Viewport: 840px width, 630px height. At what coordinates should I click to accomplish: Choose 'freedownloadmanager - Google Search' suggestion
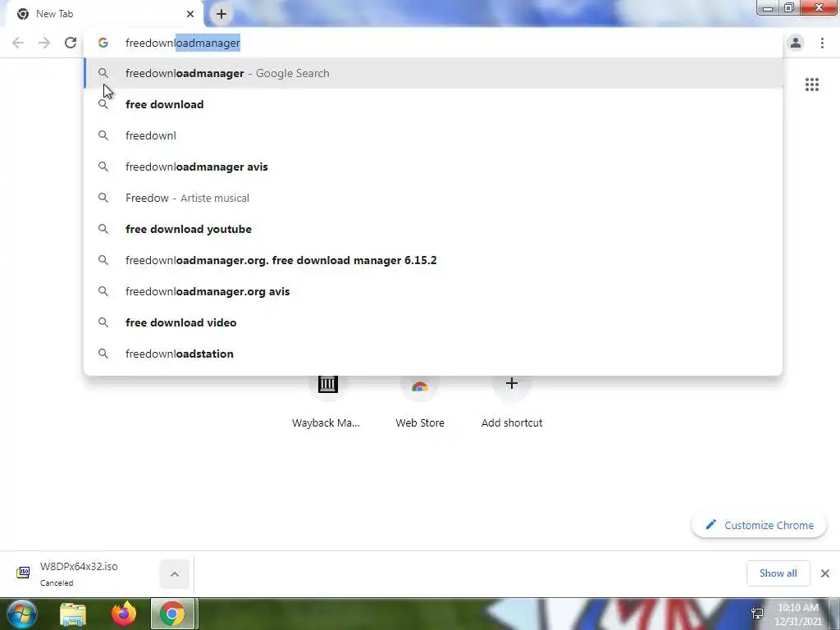(433, 73)
